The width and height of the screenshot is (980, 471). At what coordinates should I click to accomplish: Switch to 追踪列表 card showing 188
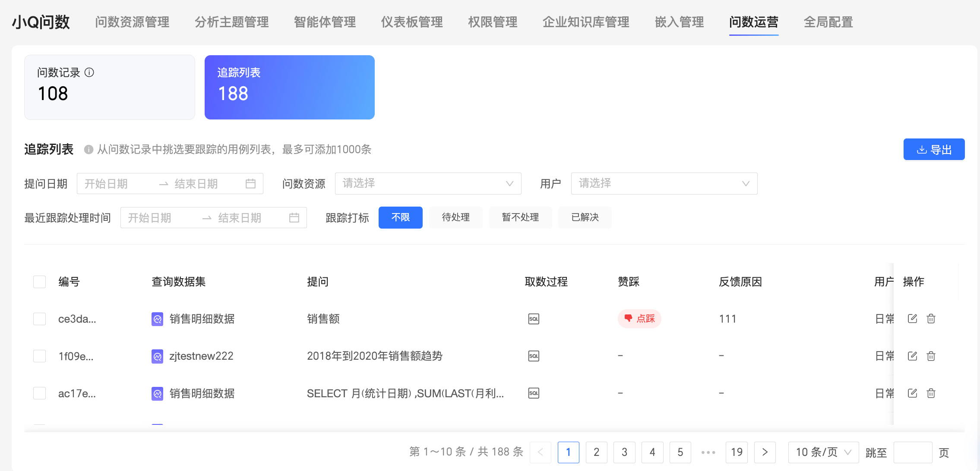[x=290, y=87]
